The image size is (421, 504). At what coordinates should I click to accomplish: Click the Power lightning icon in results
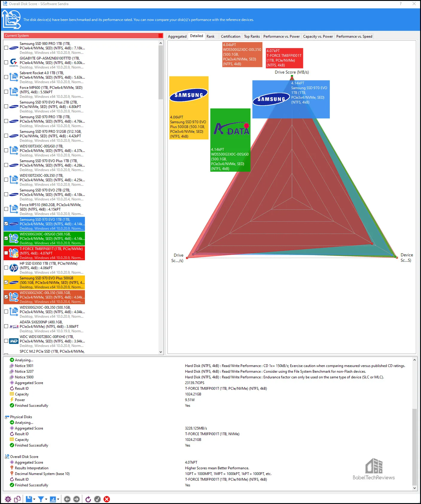point(12,400)
